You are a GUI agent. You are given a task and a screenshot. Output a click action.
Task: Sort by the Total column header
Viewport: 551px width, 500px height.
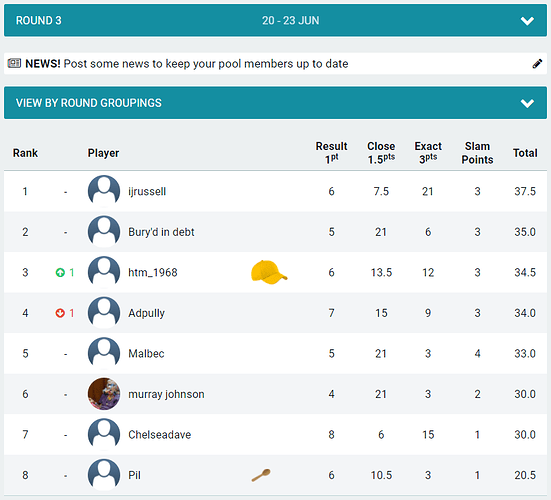pyautogui.click(x=525, y=153)
